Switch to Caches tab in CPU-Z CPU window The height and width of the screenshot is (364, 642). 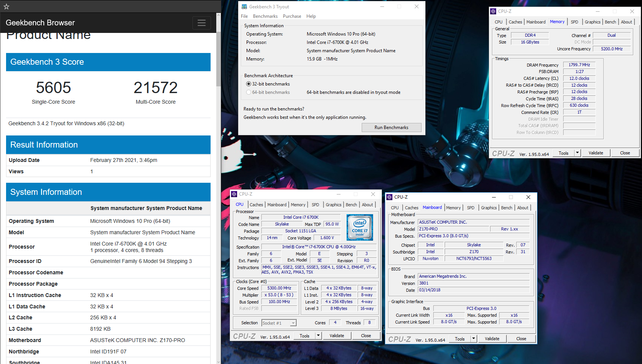(x=256, y=205)
